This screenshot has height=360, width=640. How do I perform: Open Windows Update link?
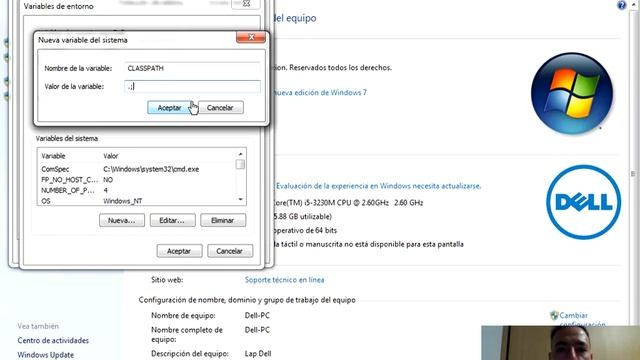46,355
